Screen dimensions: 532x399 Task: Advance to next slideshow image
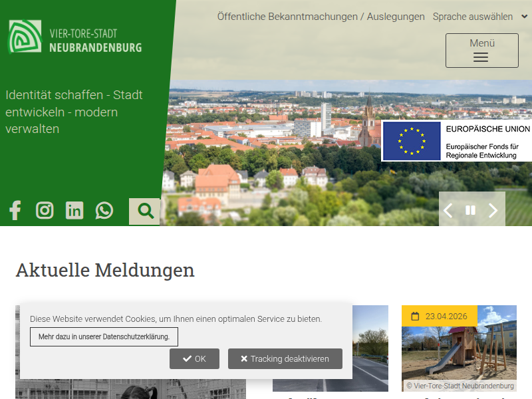[x=493, y=210]
